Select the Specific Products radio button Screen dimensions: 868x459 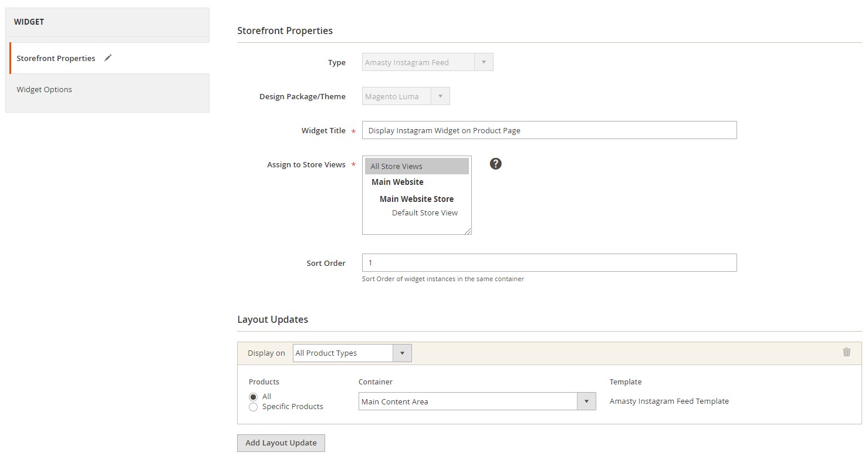[253, 407]
